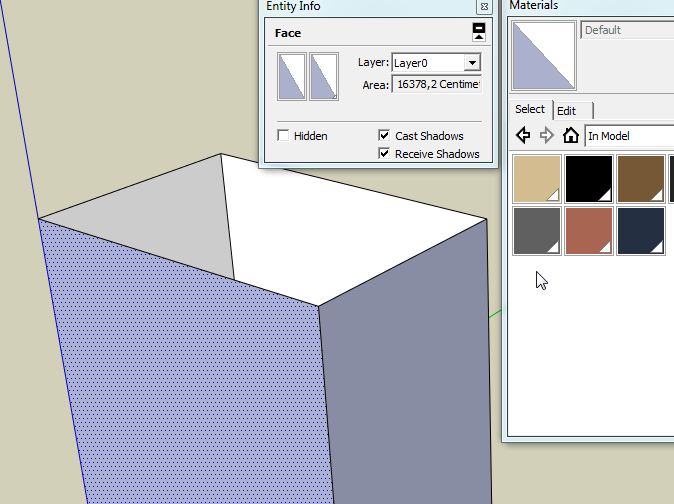The width and height of the screenshot is (674, 504).
Task: Click the back arrow in Materials browser
Action: [523, 135]
